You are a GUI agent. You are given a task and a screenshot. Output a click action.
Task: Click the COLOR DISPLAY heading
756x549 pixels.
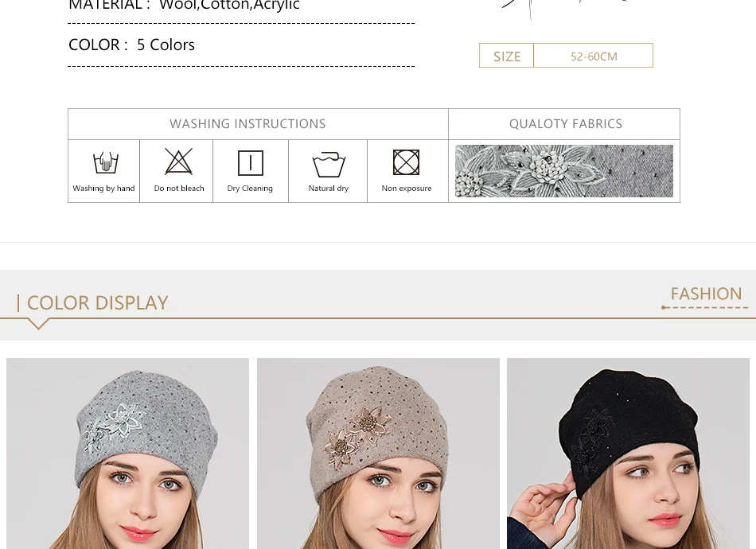[x=97, y=303]
